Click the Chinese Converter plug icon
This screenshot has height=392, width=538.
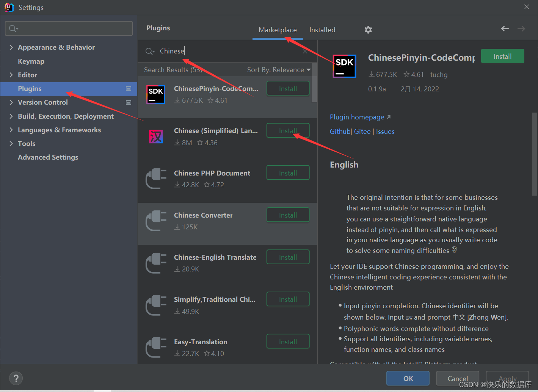156,221
